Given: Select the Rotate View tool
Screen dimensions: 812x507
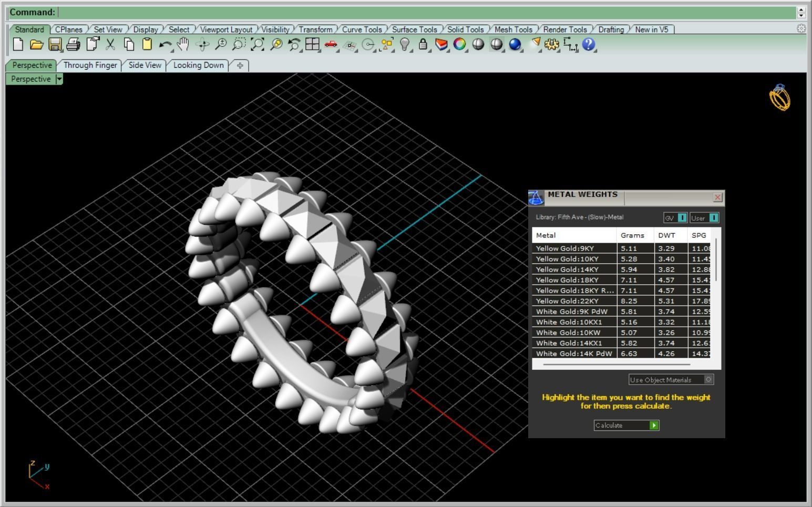Looking at the screenshot, I should (x=202, y=45).
